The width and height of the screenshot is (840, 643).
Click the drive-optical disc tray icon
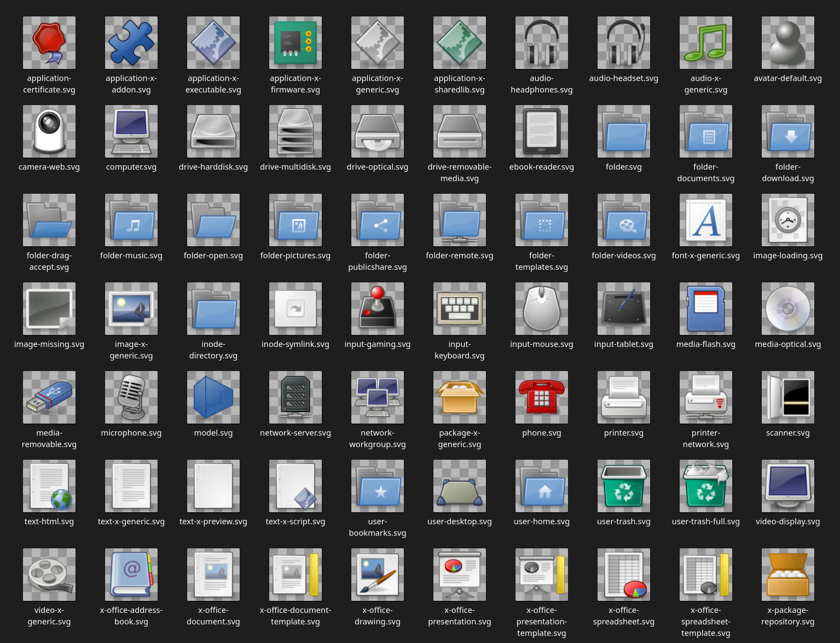click(x=378, y=131)
